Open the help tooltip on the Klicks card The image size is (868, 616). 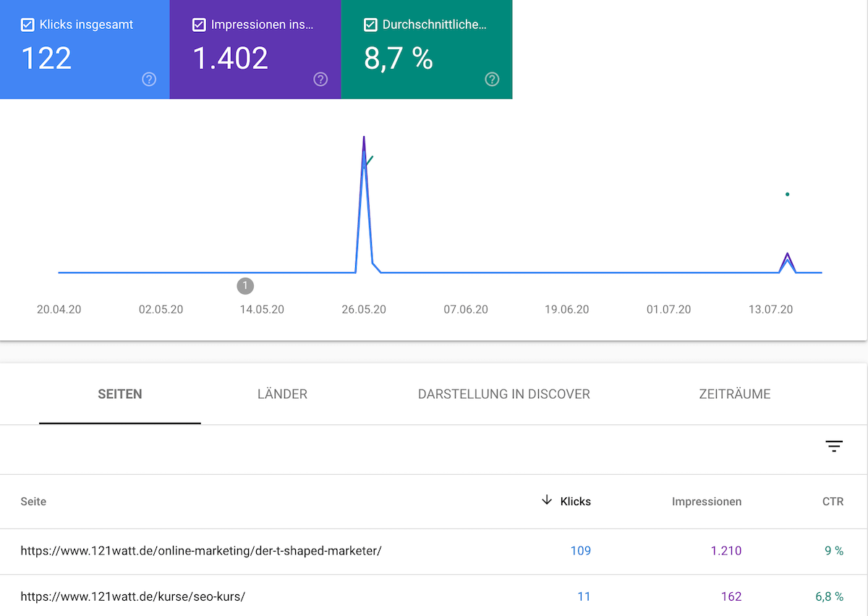tap(149, 80)
